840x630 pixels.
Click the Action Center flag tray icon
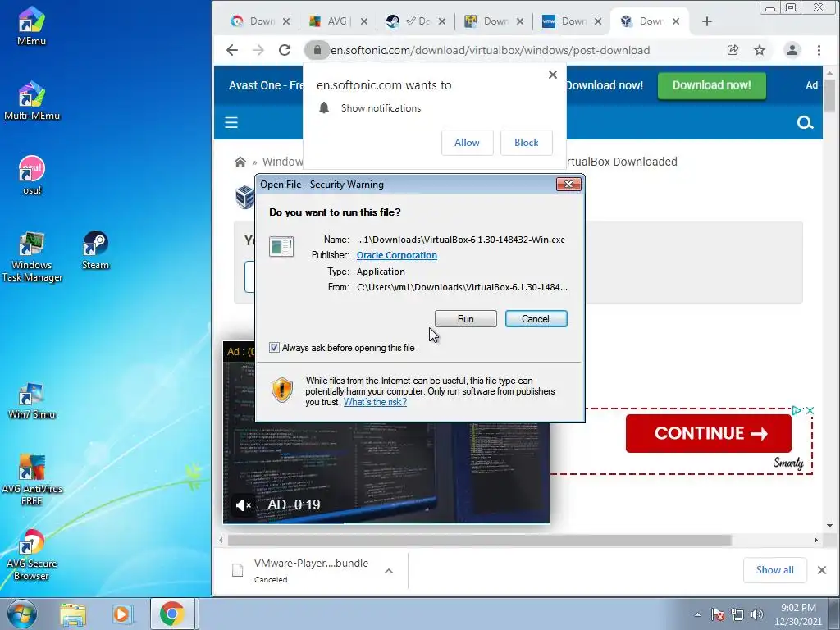coord(718,614)
